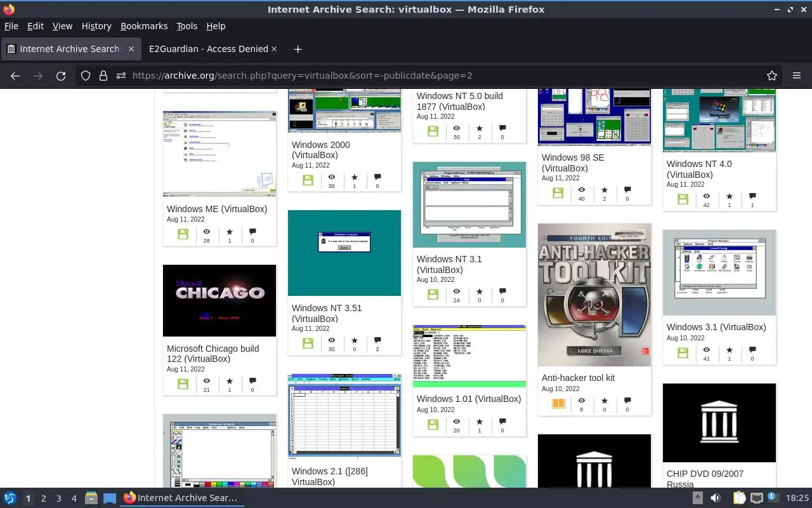Image resolution: width=812 pixels, height=508 pixels.
Task: Click reviews bubble on Windows 1.01 card
Action: click(x=502, y=421)
